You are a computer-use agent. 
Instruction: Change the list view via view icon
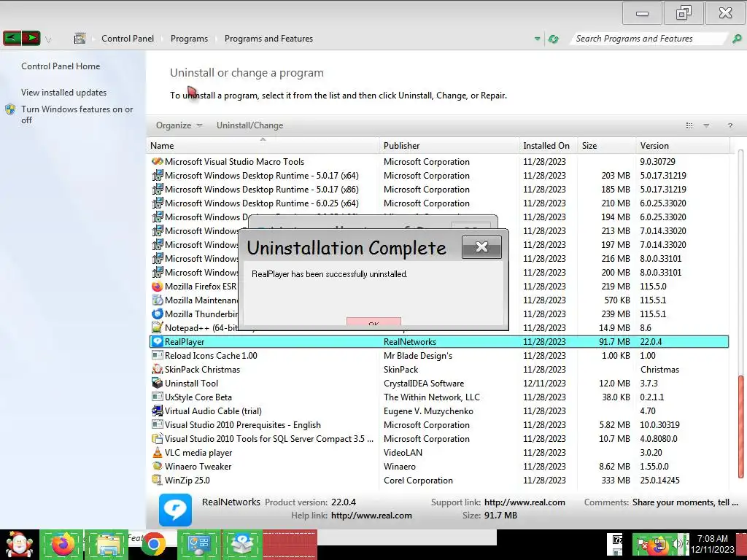689,125
